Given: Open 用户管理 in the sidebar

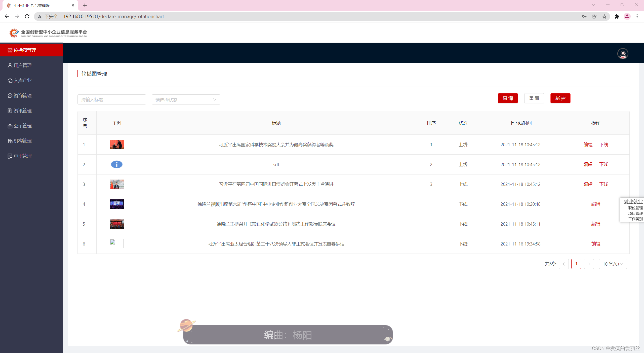Looking at the screenshot, I should (23, 65).
